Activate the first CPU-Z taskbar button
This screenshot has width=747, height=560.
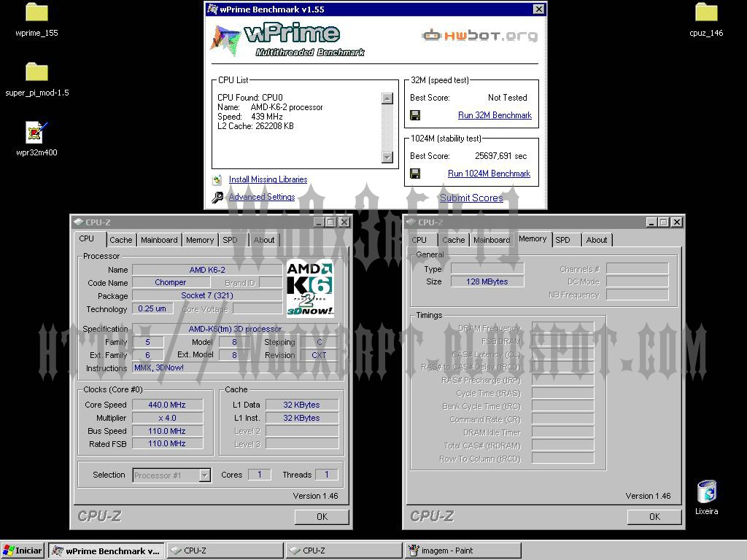(x=225, y=551)
